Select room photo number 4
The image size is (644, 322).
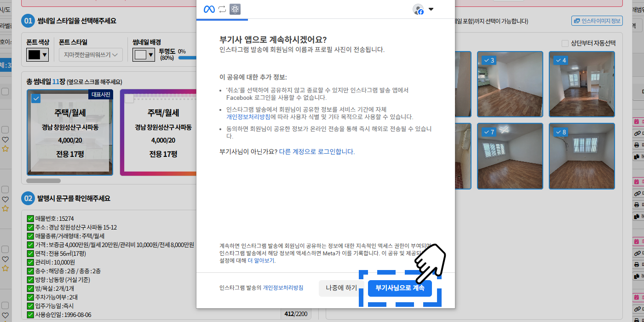point(582,84)
